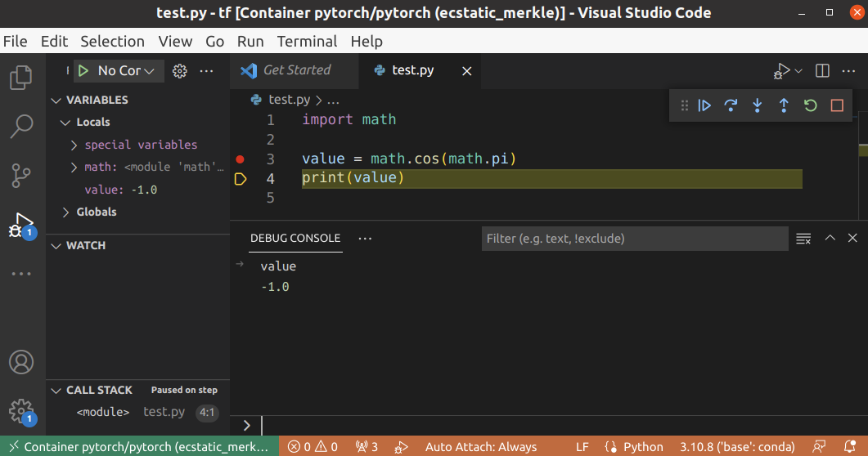Show additional views ellipsis in activity bar

click(21, 274)
